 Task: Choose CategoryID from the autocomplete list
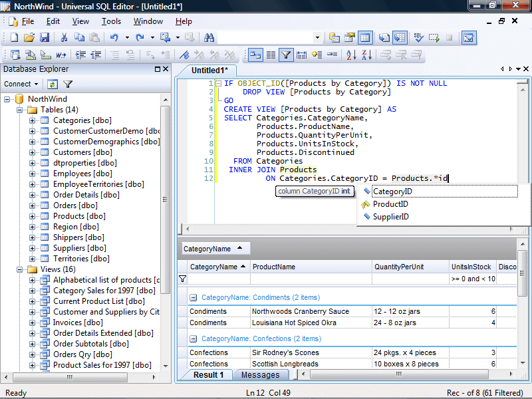click(444, 192)
